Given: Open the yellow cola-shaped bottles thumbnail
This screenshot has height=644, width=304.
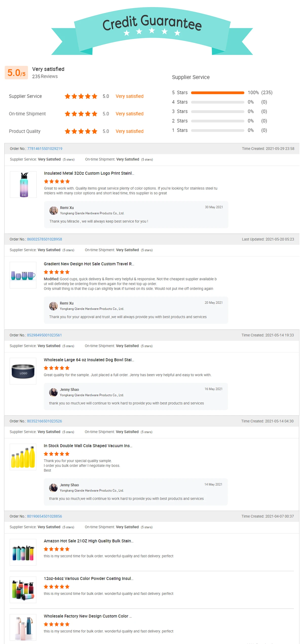Looking at the screenshot, I should click(23, 457).
